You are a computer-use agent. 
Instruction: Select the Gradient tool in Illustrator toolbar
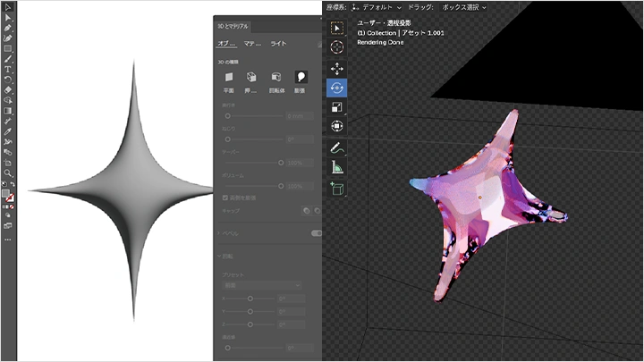8,111
